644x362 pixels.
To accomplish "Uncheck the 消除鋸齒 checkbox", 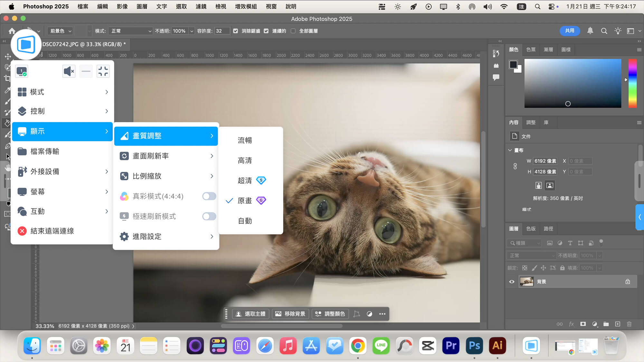I will [236, 31].
